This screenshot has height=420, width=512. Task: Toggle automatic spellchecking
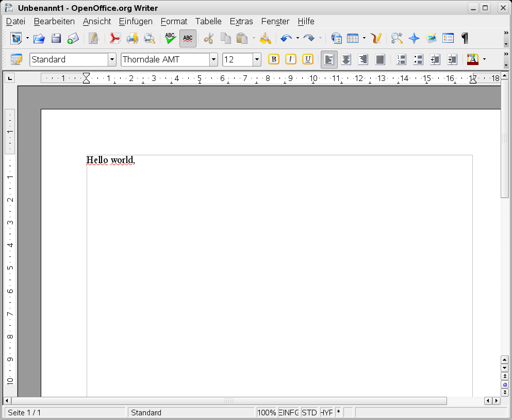[187, 38]
